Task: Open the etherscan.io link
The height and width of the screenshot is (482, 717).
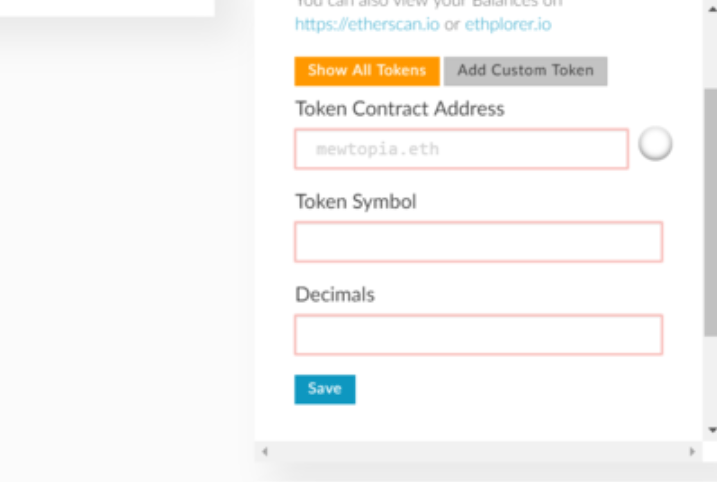Action: pos(367,25)
